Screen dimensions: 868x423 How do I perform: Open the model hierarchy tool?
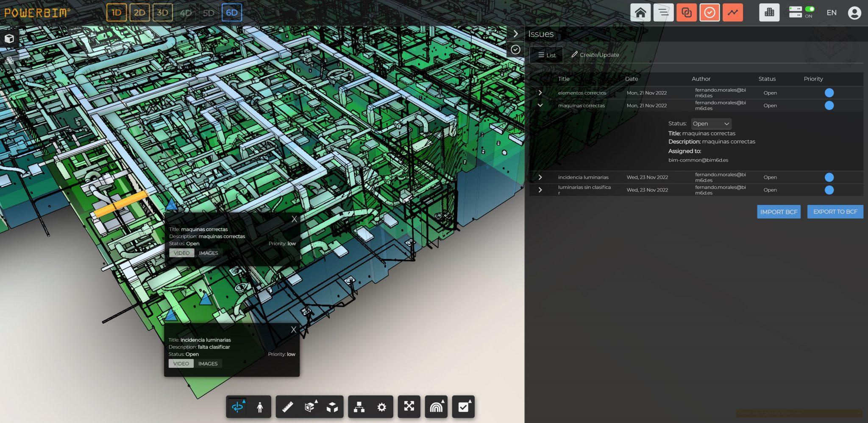[x=360, y=407]
